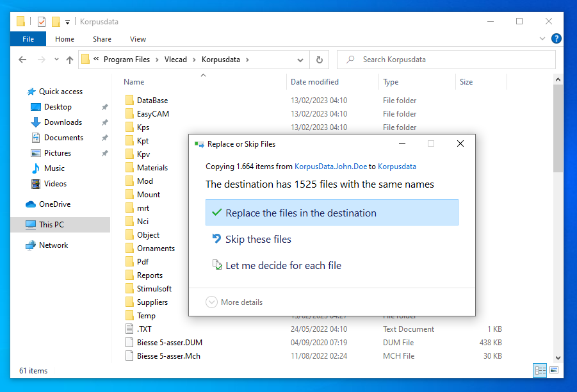Select the DataBase folder

click(x=152, y=100)
